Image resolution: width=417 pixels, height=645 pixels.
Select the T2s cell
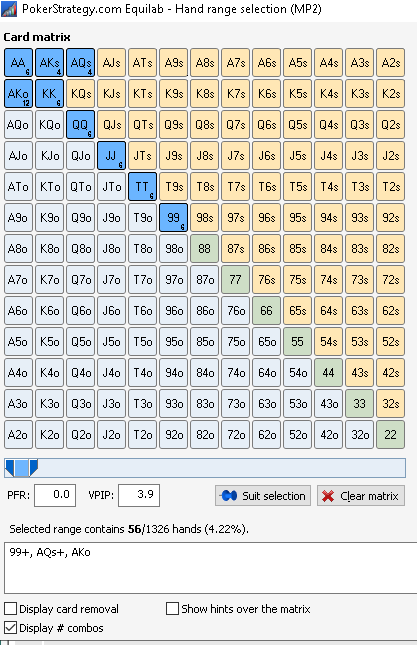[391, 187]
